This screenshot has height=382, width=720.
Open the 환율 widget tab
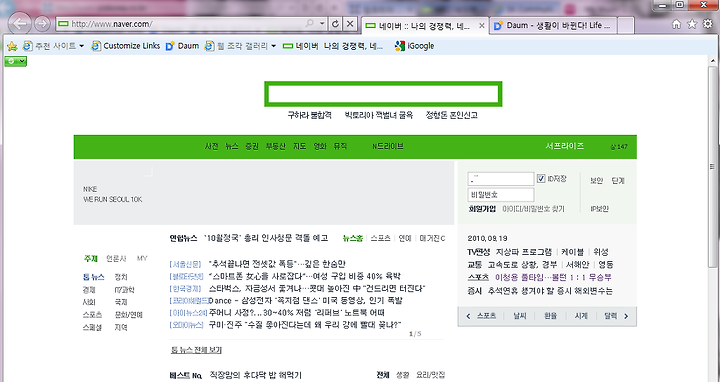551,316
